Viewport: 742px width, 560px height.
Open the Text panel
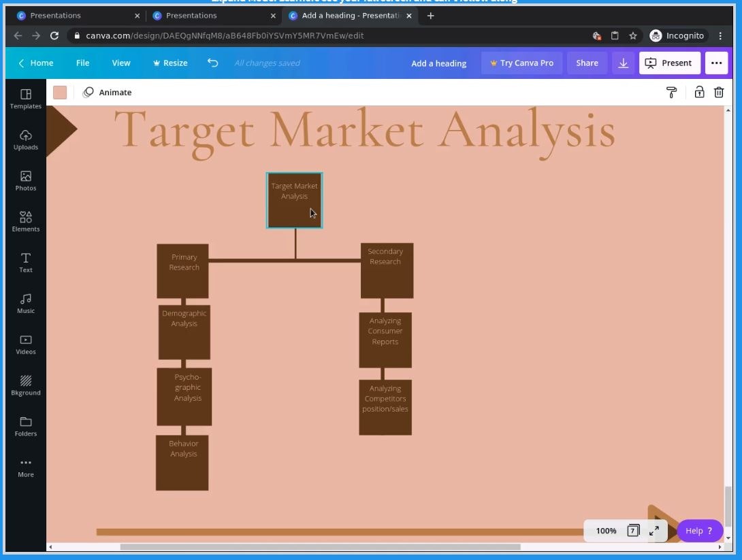click(26, 263)
